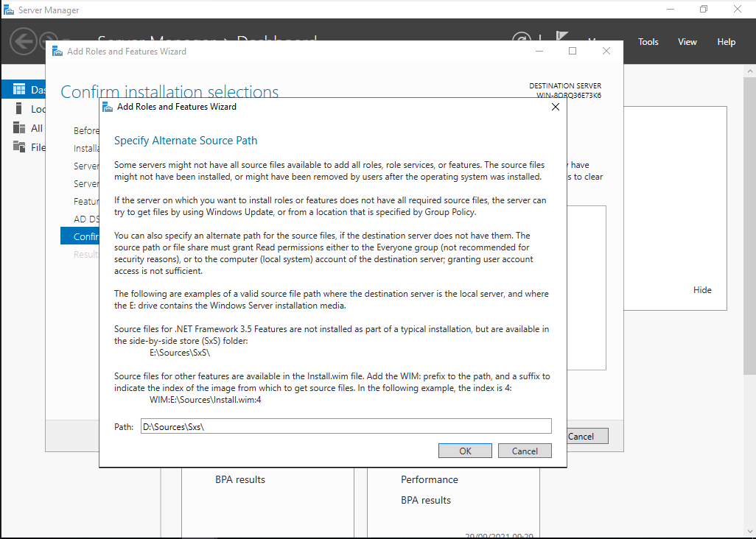Click the refresh icon in Server Manager header

[x=521, y=37]
